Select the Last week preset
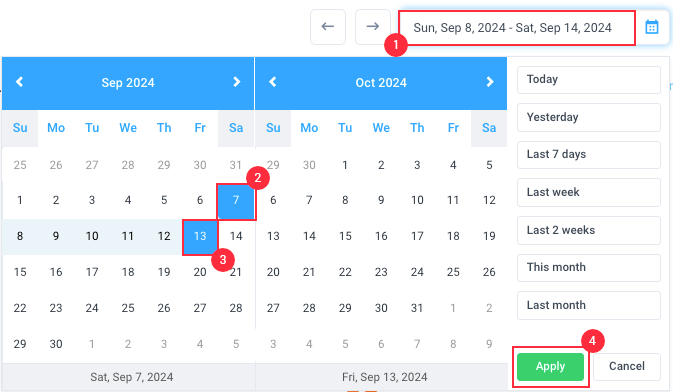This screenshot has height=392, width=673. pos(588,192)
